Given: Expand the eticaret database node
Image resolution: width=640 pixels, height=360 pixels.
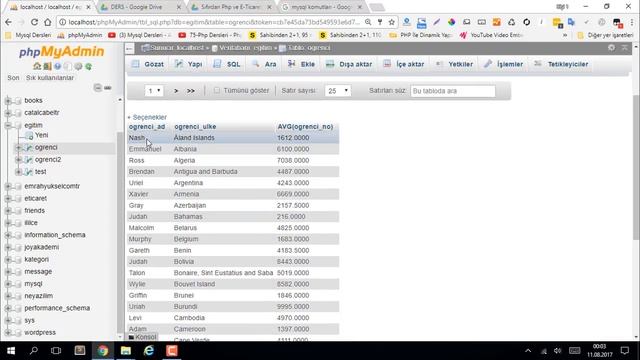Looking at the screenshot, I should coord(8,198).
